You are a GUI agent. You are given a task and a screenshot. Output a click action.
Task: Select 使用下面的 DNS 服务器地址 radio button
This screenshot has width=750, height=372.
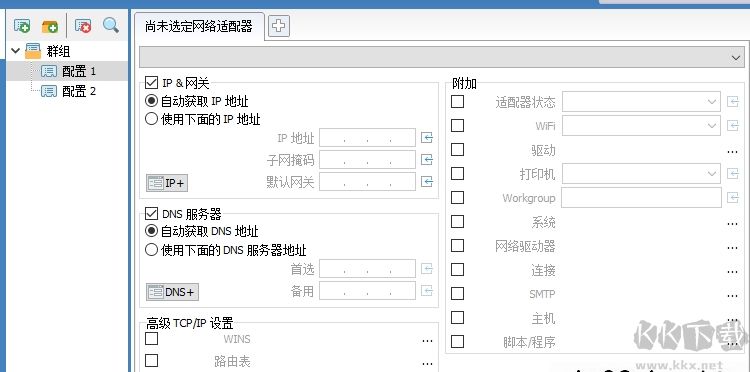click(151, 249)
